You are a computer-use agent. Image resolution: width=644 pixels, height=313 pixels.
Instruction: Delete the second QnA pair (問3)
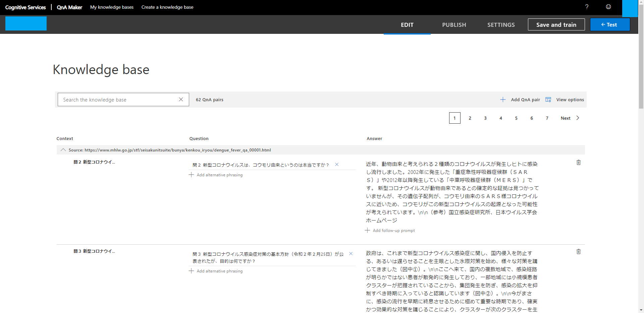[x=578, y=252]
